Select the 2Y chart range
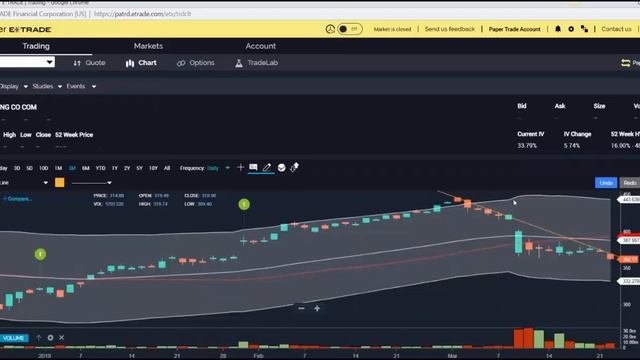 (x=127, y=168)
